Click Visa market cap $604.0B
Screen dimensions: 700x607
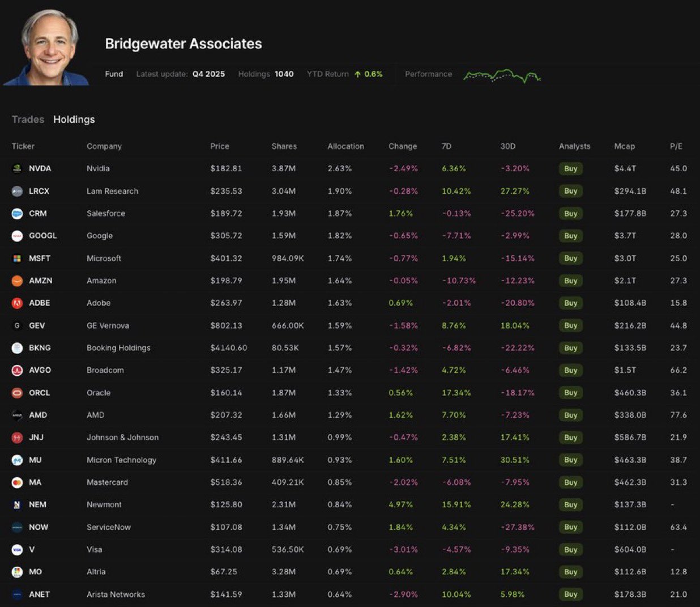(630, 550)
